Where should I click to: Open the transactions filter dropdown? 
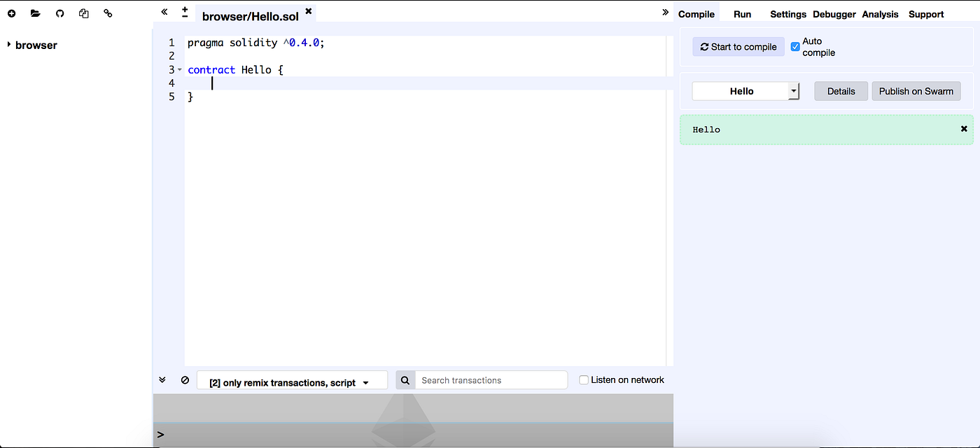(x=292, y=379)
